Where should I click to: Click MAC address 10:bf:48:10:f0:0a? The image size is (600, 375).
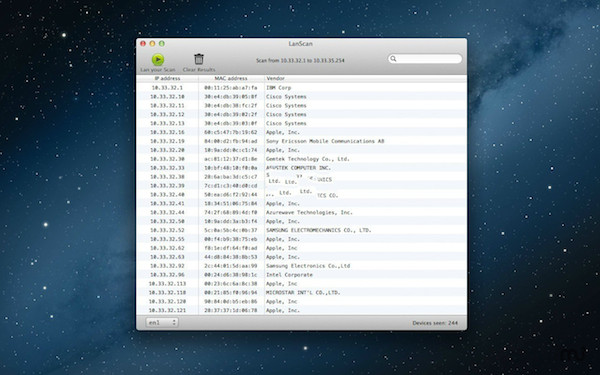(231, 168)
